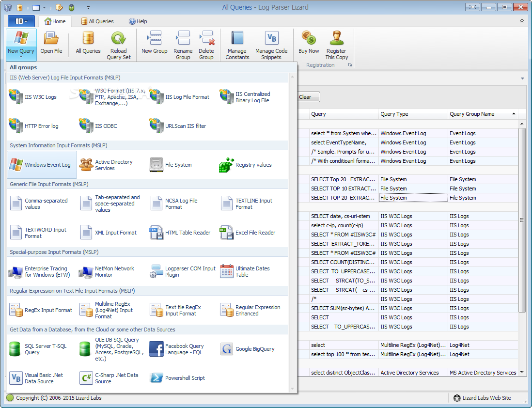Viewport: 532px width, 408px height.
Task: Pick NCSA Log File Format
Action: (182, 204)
